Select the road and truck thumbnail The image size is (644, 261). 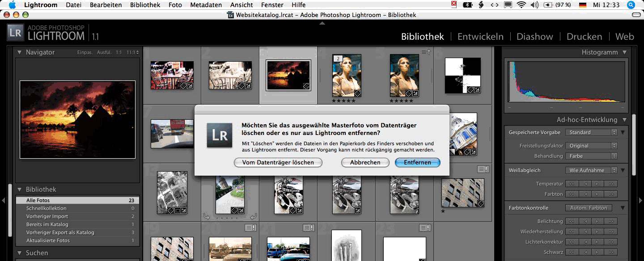172,133
